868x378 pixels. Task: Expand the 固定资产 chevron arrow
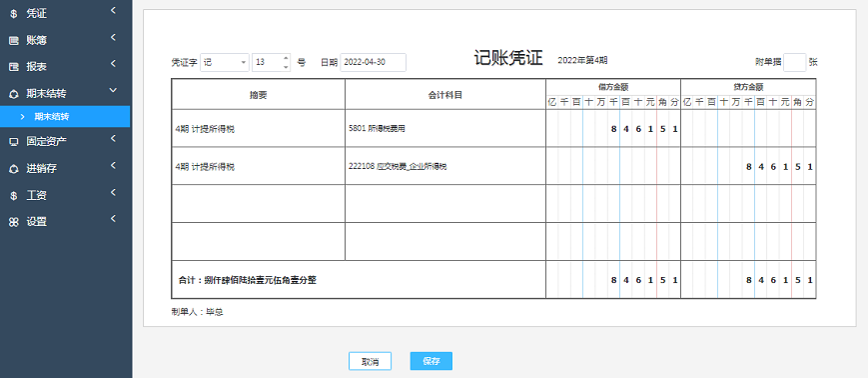click(x=113, y=138)
